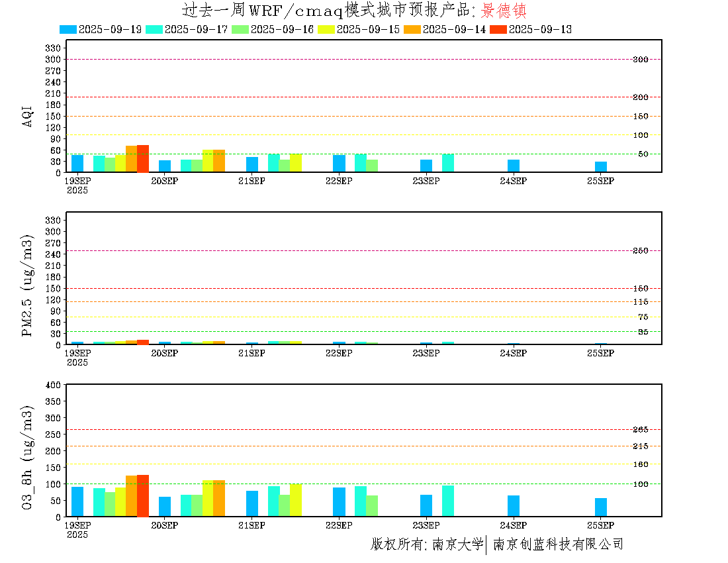Image resolution: width=728 pixels, height=563 pixels.
Task: Click the yellow 21SEP bar in O3_8h chart
Action: pyautogui.click(x=296, y=500)
